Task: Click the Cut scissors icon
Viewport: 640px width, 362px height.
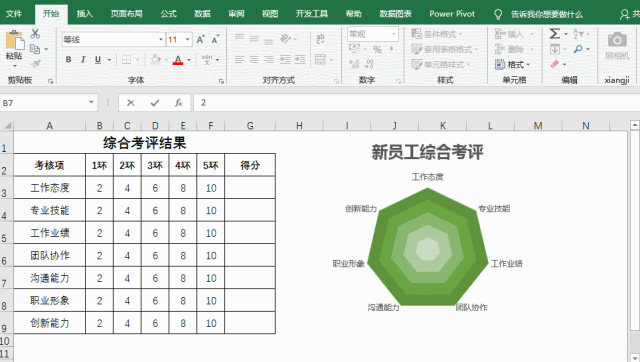Action: tap(36, 34)
